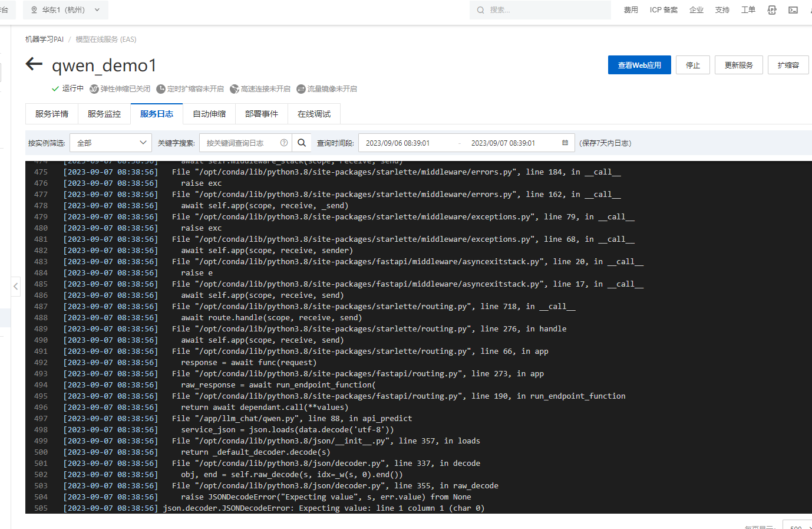Switch to the 服务详情 tab

(52, 114)
